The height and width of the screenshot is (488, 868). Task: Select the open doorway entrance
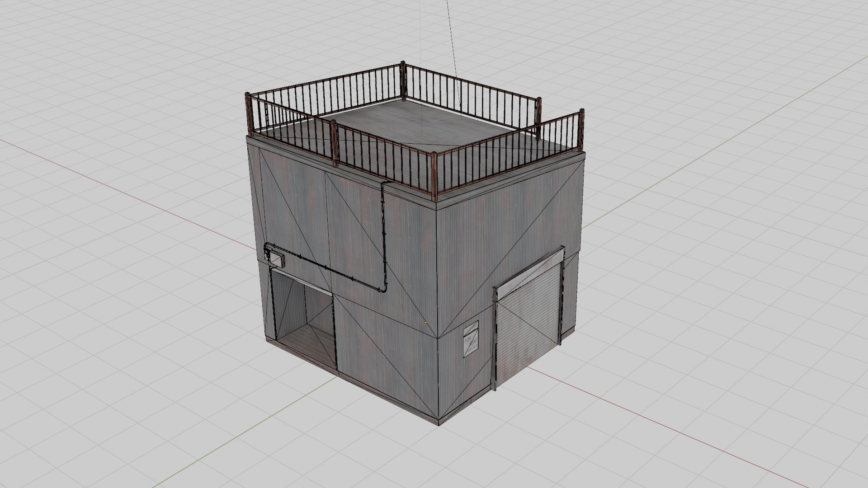coord(303,318)
